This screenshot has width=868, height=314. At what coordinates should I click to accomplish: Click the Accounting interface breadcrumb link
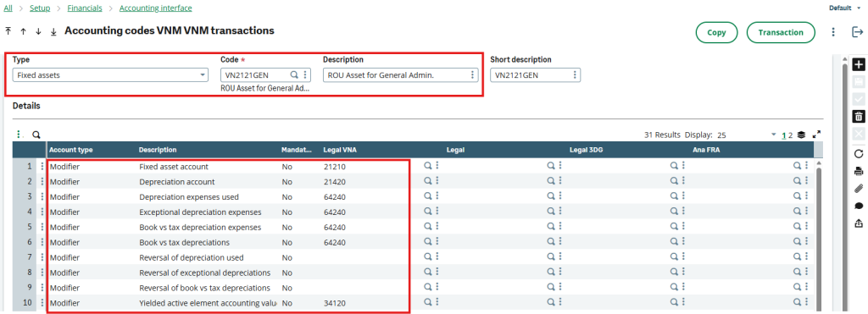click(x=156, y=8)
